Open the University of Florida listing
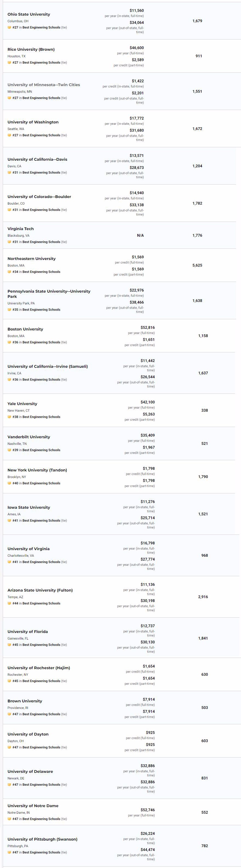Image resolution: width=241 pixels, height=868 pixels. click(28, 631)
